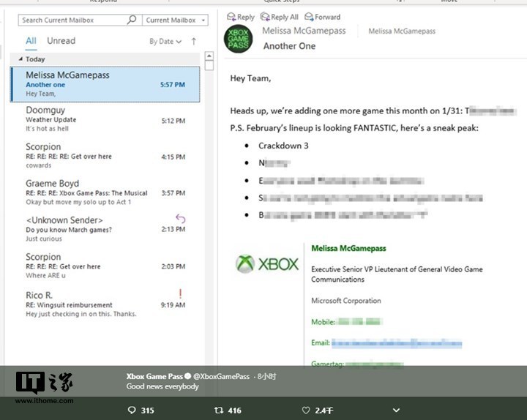The height and width of the screenshot is (420, 527).
Task: Open Graeme Boyd's Xbox Game Pass: The Musical email
Action: 105,192
